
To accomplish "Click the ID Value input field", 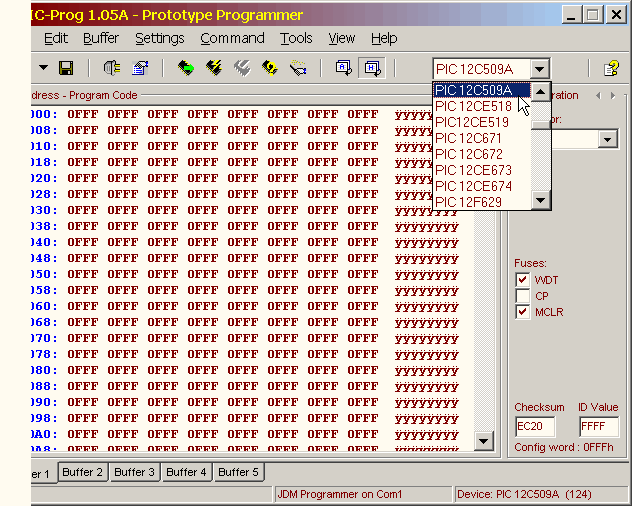I will (598, 427).
